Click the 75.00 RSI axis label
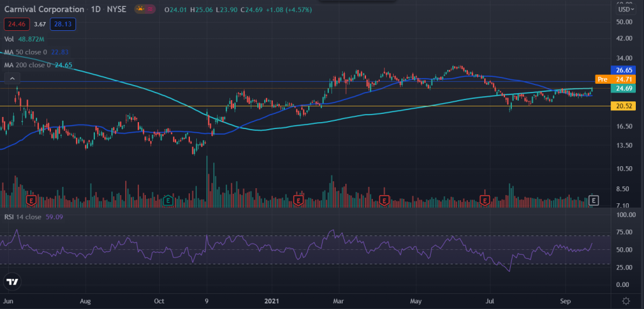This screenshot has width=644, height=309. tap(625, 232)
